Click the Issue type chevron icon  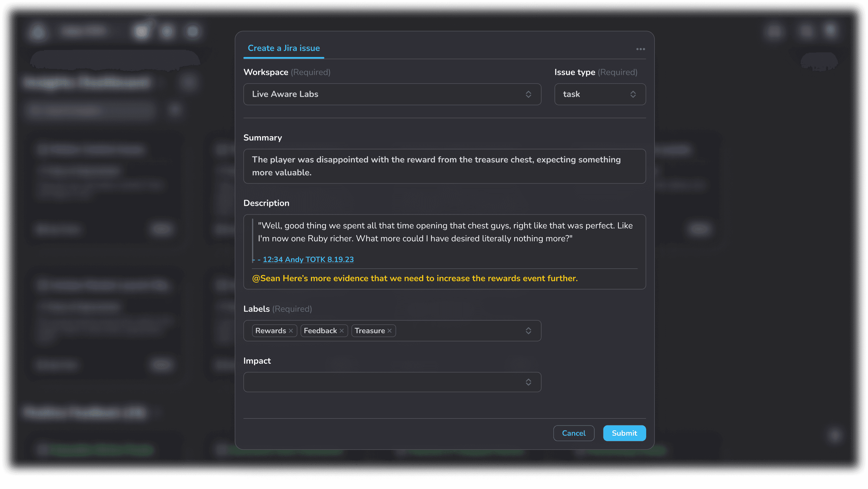tap(633, 94)
